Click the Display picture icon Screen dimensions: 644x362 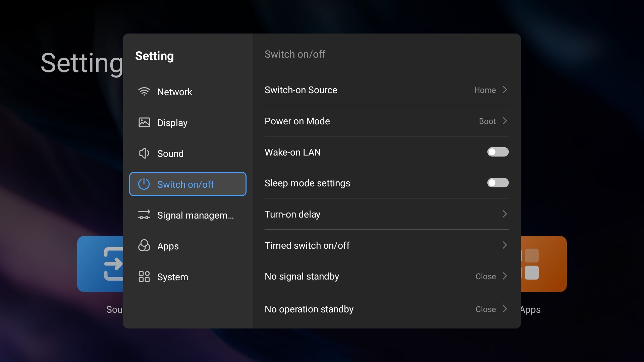(x=144, y=122)
